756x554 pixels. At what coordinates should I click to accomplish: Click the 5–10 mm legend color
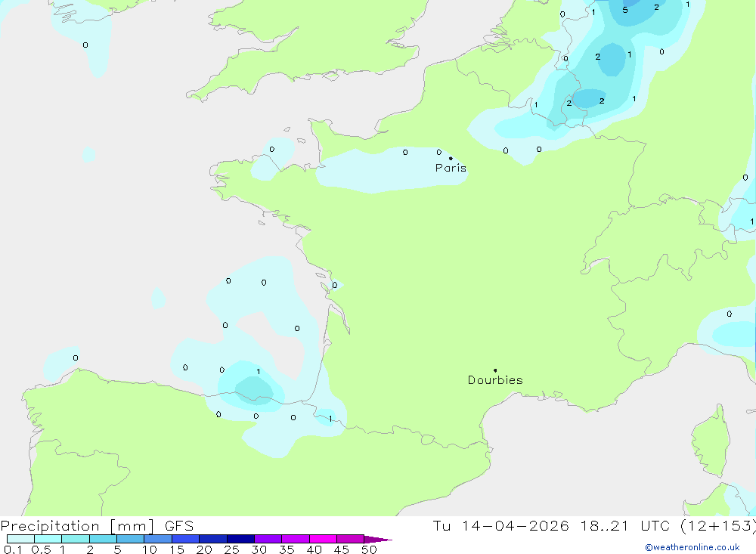point(131,539)
